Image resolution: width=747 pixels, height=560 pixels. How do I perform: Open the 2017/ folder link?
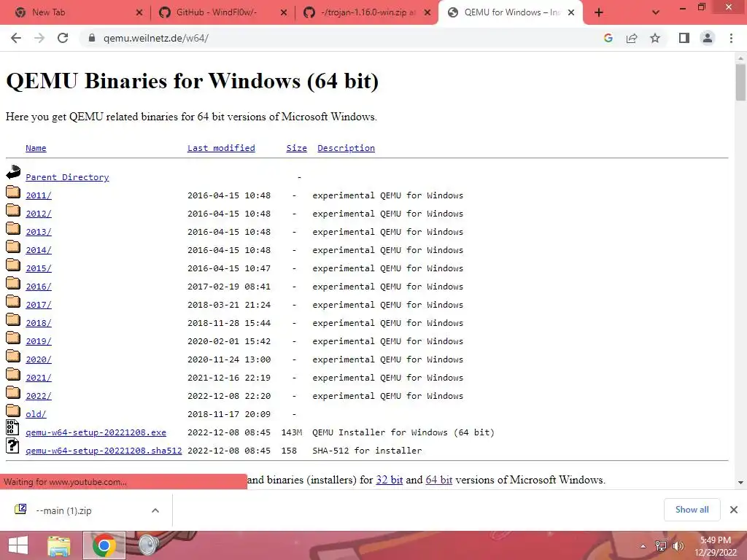click(39, 305)
